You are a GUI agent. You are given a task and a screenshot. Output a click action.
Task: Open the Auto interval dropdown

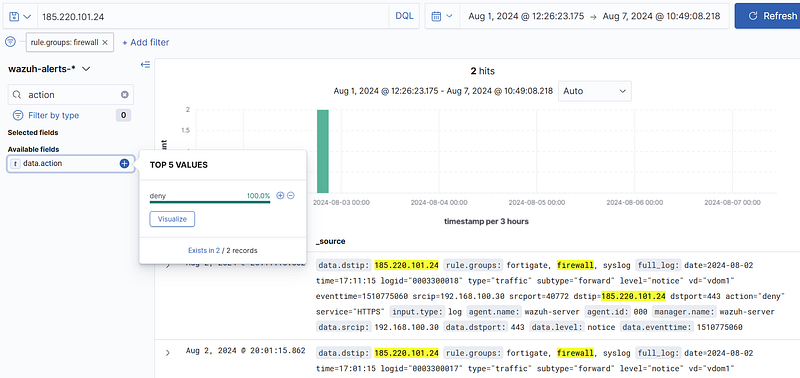tap(594, 91)
